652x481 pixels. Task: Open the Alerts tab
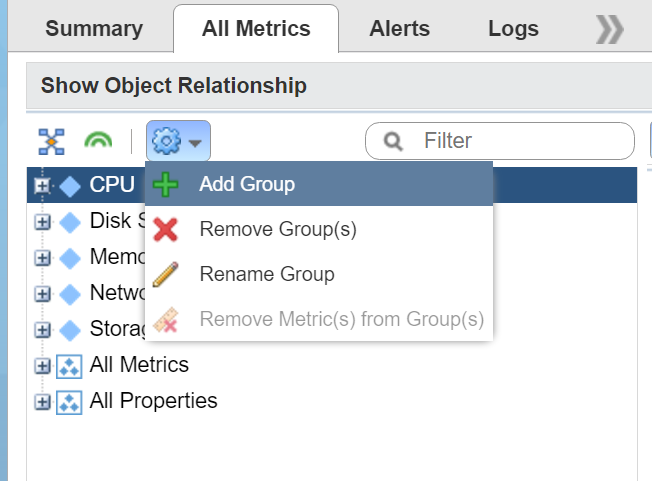[399, 29]
